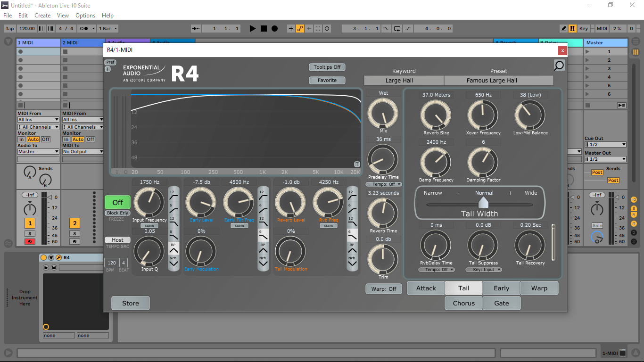
Task: Toggle Automation Arm icon
Action: pos(300,29)
